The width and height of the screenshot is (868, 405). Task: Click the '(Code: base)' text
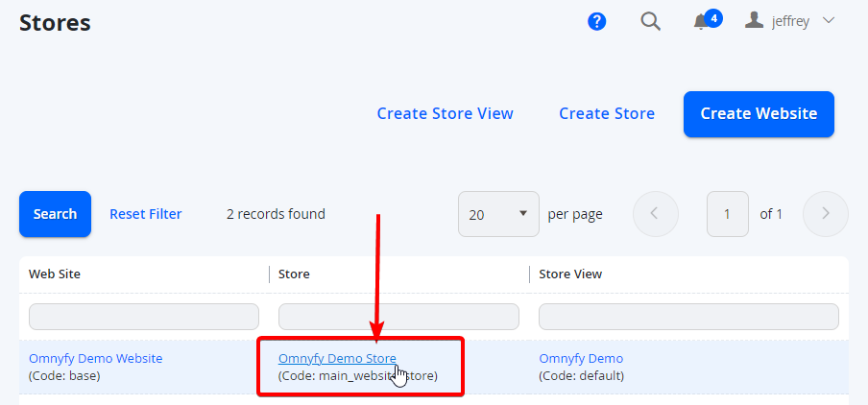64,376
